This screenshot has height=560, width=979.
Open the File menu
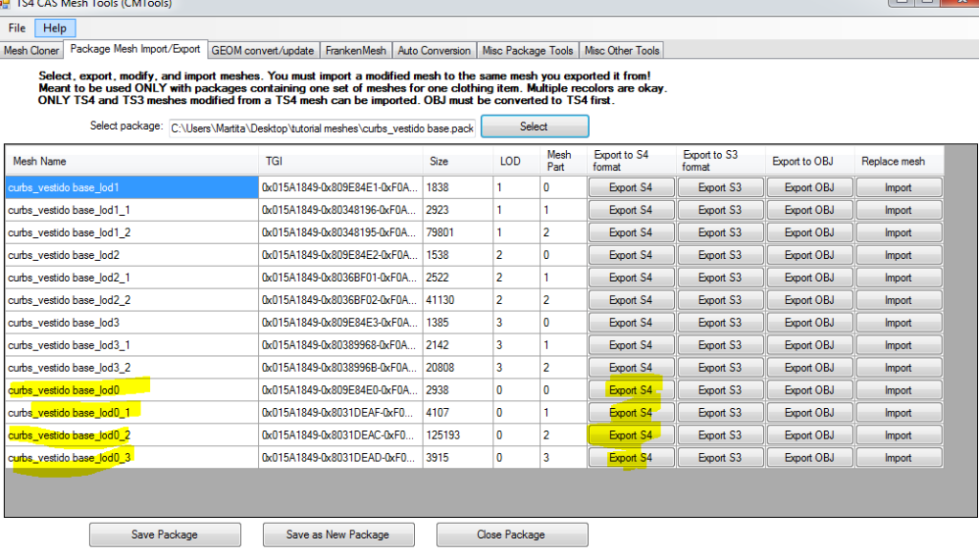pos(17,29)
